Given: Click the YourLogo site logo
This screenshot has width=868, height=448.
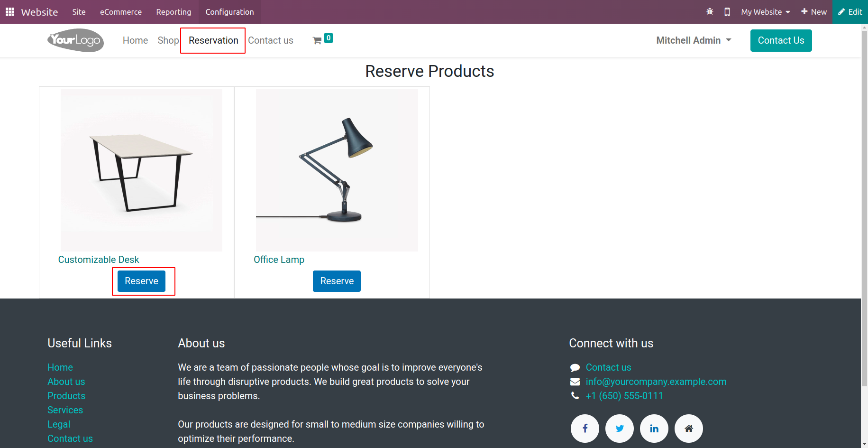Looking at the screenshot, I should (76, 40).
